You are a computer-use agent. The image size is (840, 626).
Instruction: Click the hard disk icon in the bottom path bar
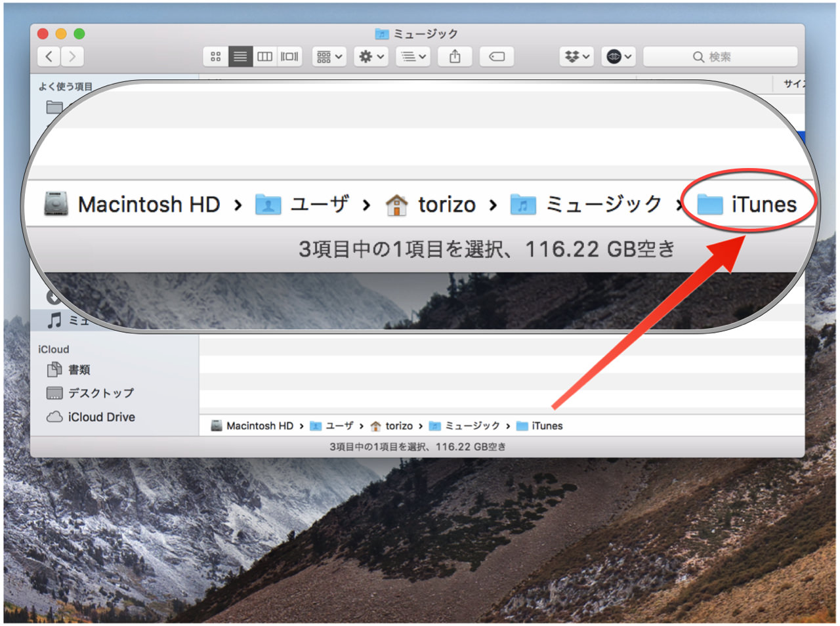[217, 426]
